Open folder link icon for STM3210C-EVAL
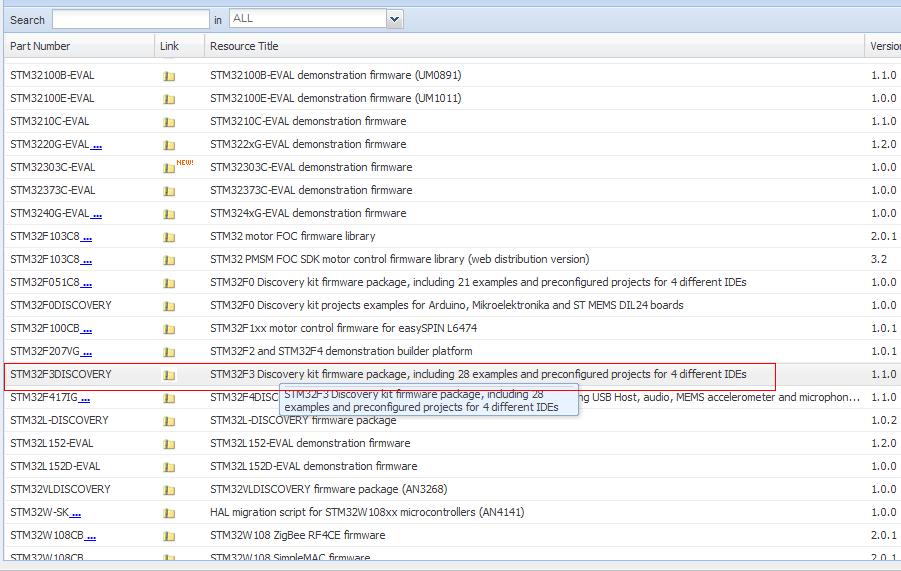The image size is (901, 571). point(169,122)
